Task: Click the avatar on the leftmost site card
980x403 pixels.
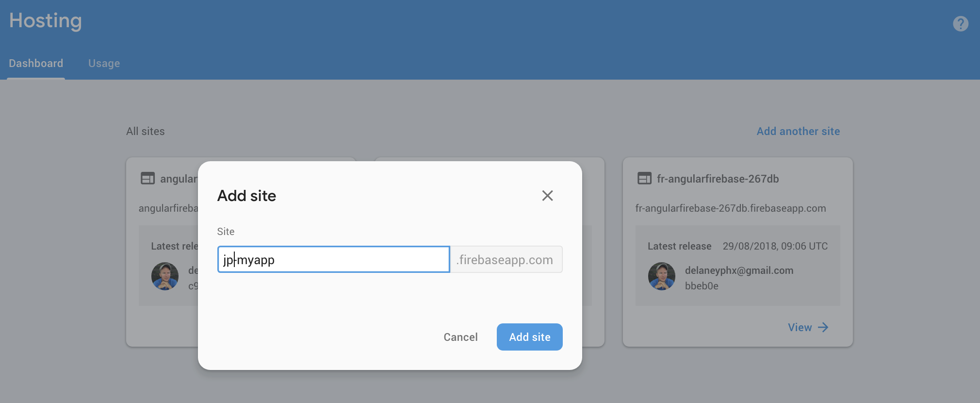Action: coord(165,276)
